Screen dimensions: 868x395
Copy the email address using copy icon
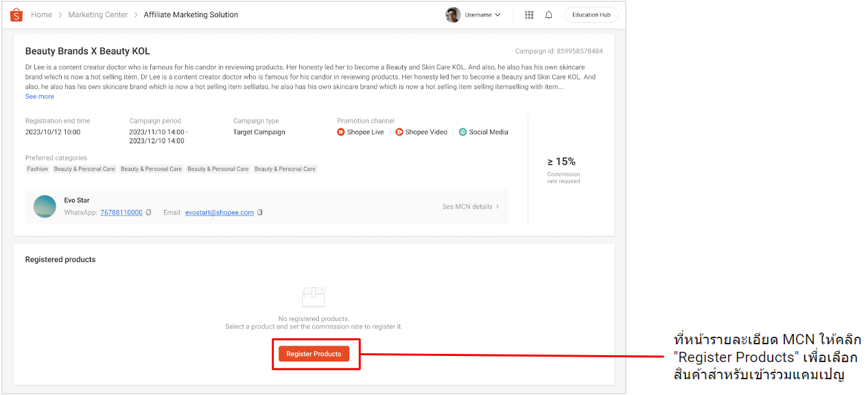pos(260,212)
